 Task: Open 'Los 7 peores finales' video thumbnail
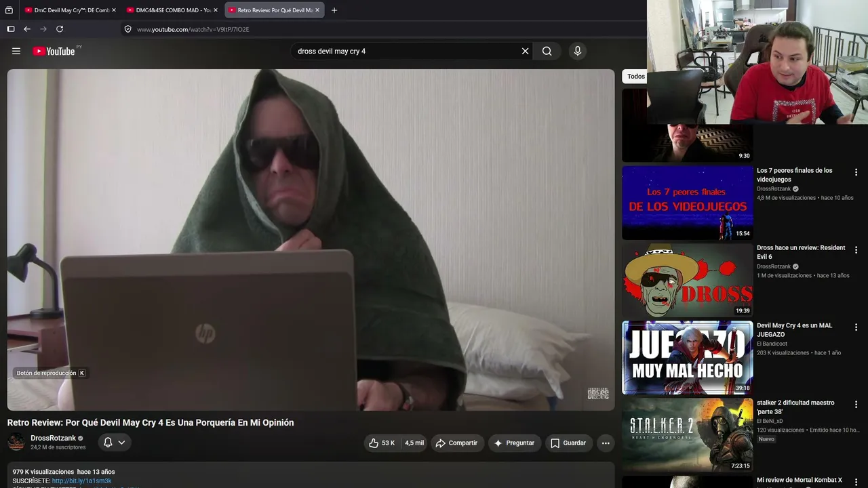coord(688,203)
